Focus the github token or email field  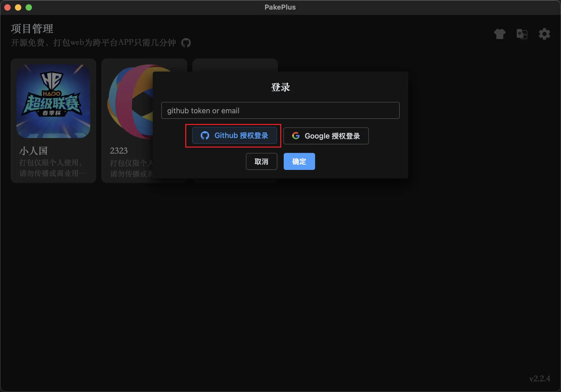pyautogui.click(x=280, y=110)
